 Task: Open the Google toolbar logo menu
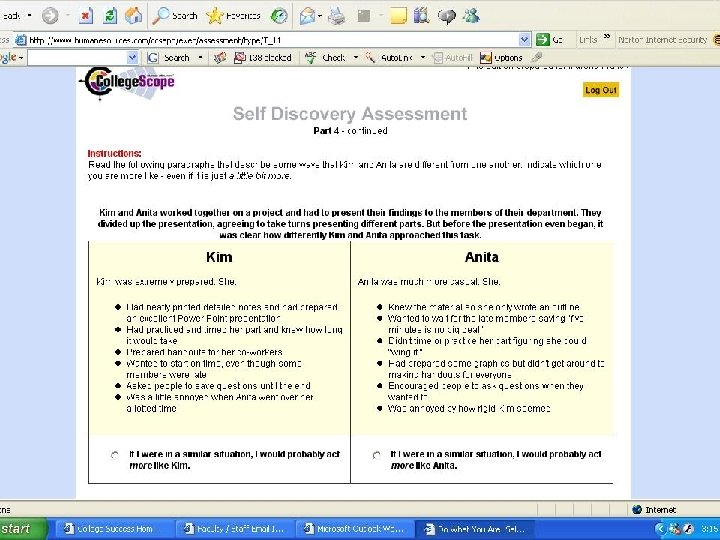click(11, 57)
